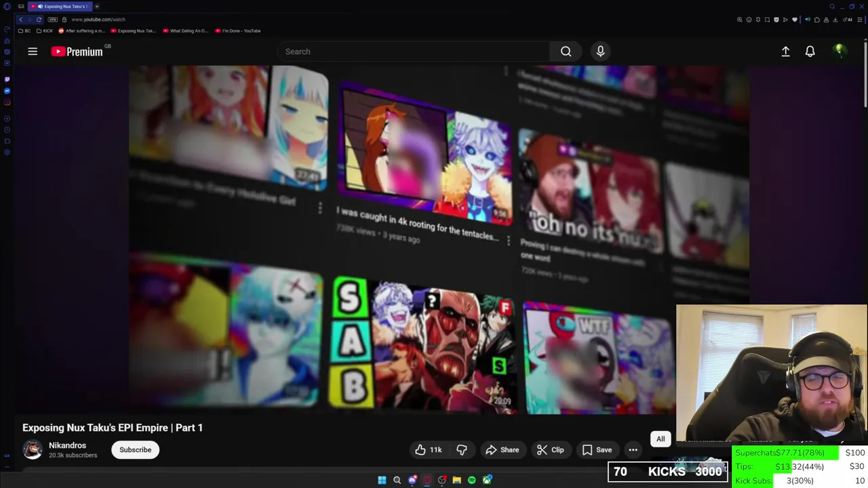Start voice search with microphone icon
This screenshot has width=868, height=488.
(600, 52)
